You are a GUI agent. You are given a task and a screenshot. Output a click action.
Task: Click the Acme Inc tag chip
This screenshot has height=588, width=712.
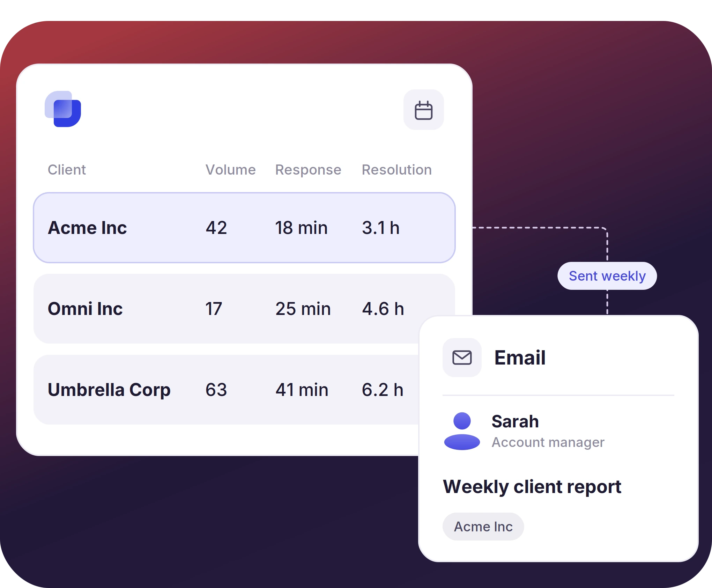point(483,527)
